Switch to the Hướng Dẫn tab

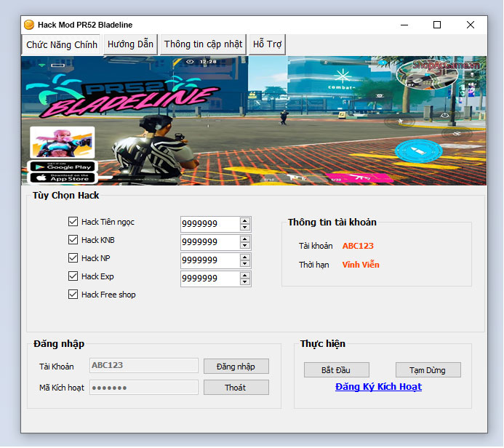click(x=130, y=44)
